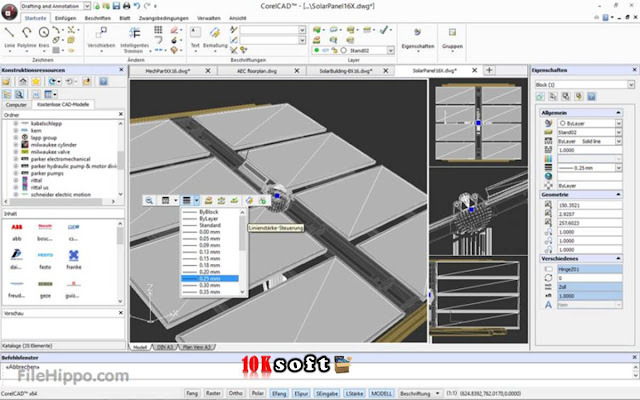
Task: Collapse the Allgemein section
Action: [x=618, y=112]
